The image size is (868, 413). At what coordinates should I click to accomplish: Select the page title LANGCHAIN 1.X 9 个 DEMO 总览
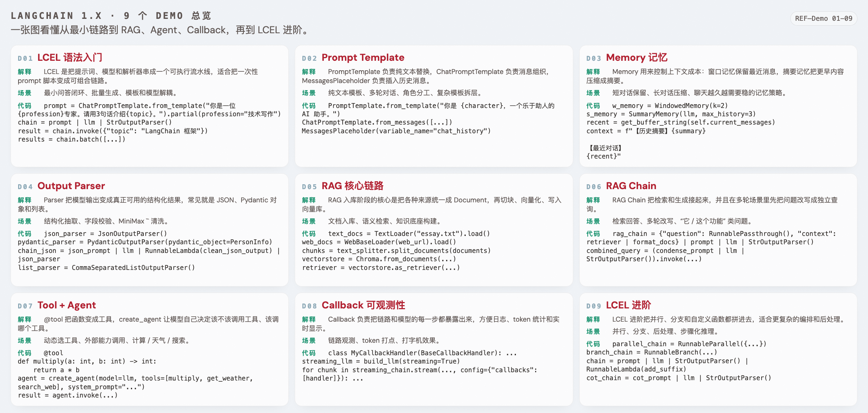click(x=111, y=15)
